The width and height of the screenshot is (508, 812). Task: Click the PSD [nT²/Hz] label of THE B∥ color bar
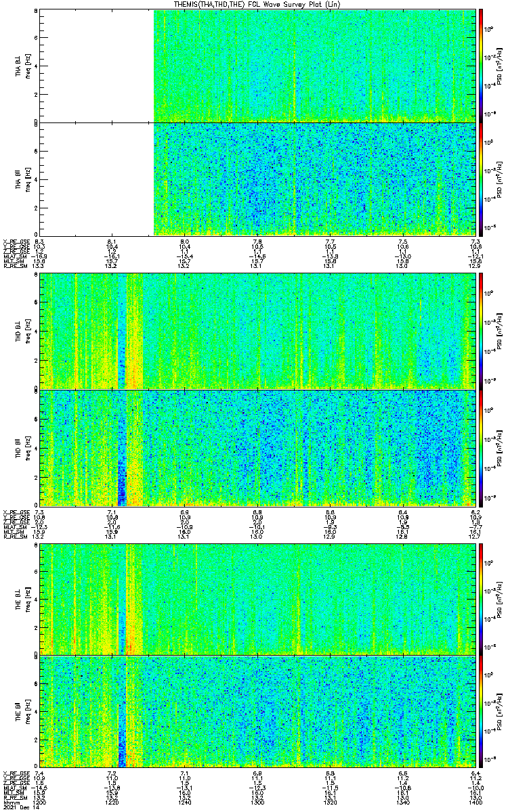pos(499,713)
